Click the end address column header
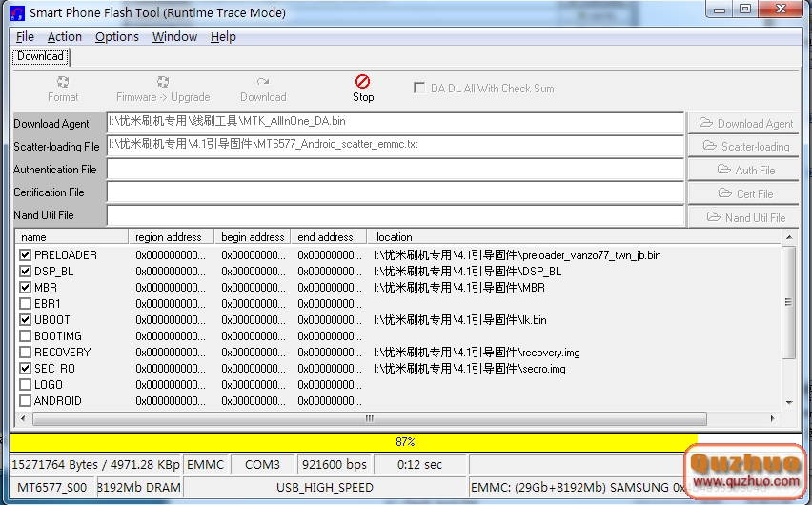The image size is (812, 505). 329,237
